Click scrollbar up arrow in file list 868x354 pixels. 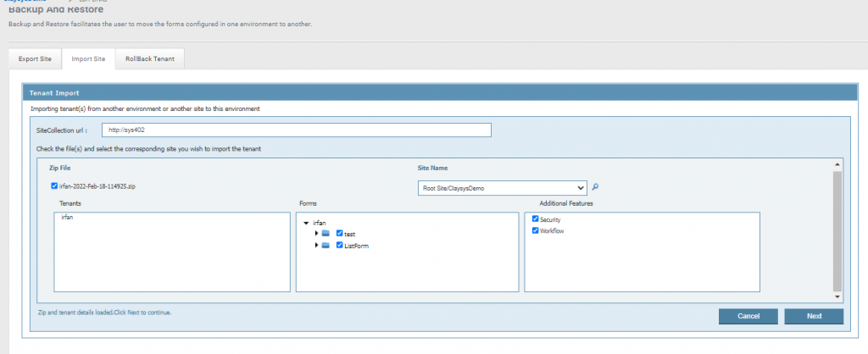(x=837, y=165)
